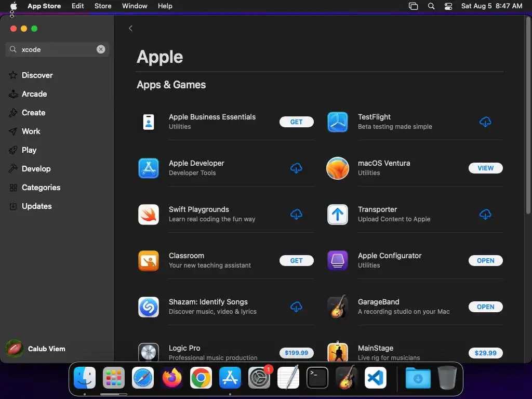This screenshot has height=399, width=532.
Task: Open the Logic Pro app icon
Action: 149,352
